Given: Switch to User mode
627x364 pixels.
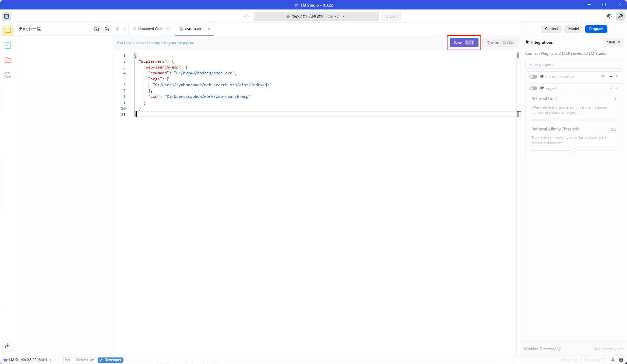Looking at the screenshot, I should pyautogui.click(x=67, y=360).
